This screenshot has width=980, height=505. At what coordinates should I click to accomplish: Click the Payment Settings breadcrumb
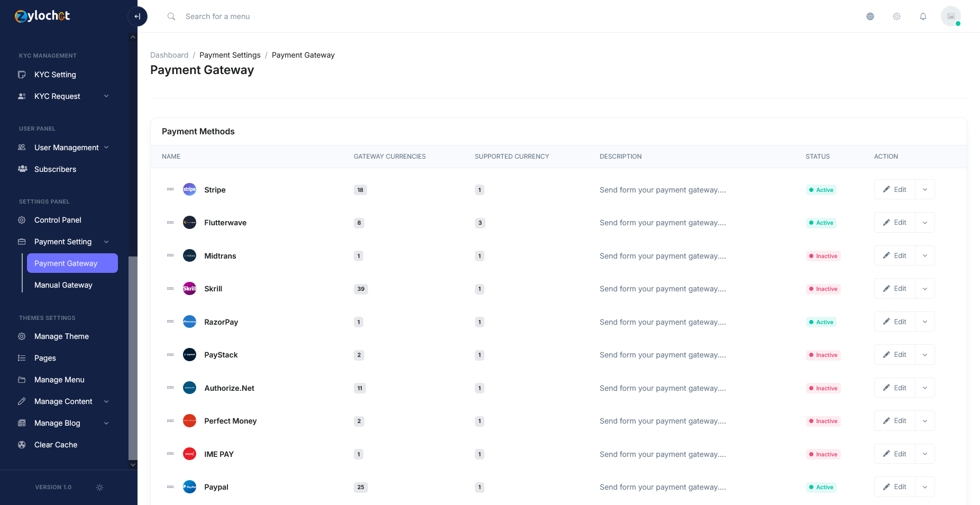pos(230,55)
